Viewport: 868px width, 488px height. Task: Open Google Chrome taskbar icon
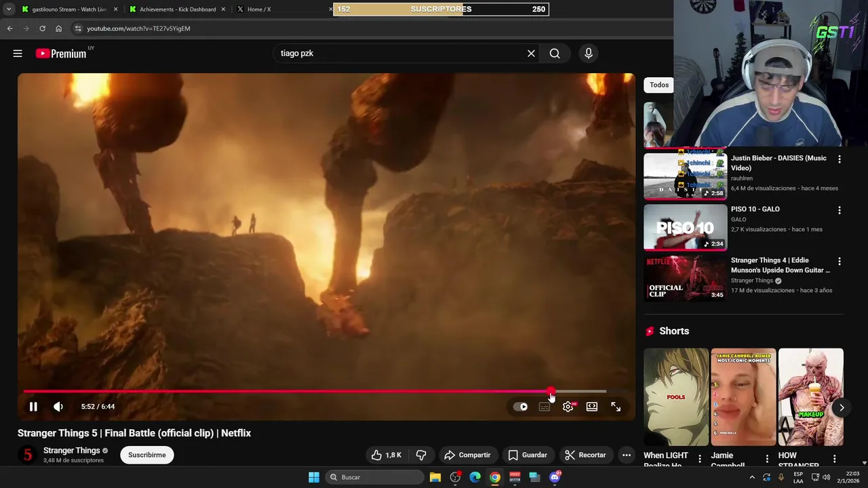coord(495,477)
